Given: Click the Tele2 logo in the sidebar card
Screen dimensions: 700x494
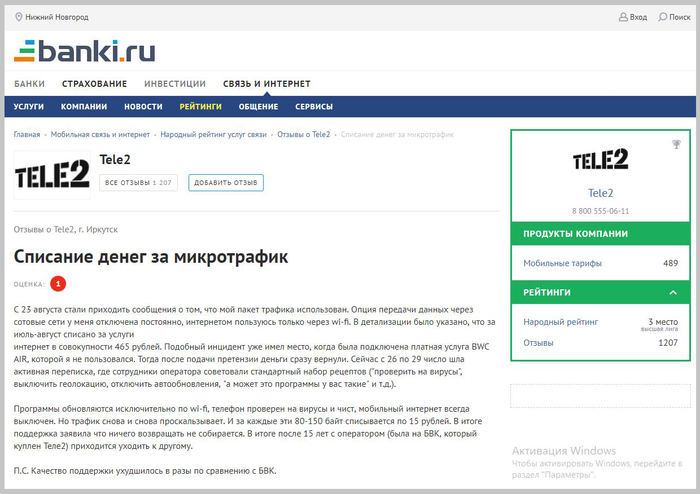Looking at the screenshot, I should (600, 161).
